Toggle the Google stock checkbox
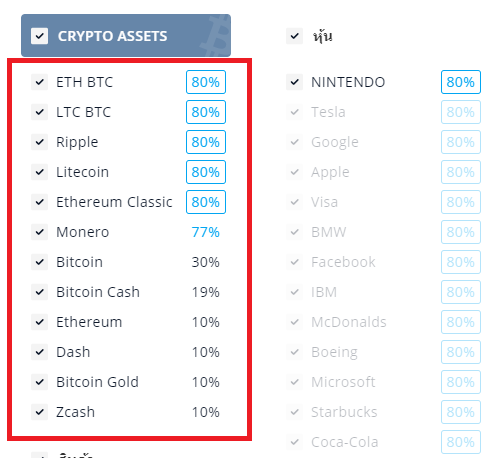 [x=294, y=142]
